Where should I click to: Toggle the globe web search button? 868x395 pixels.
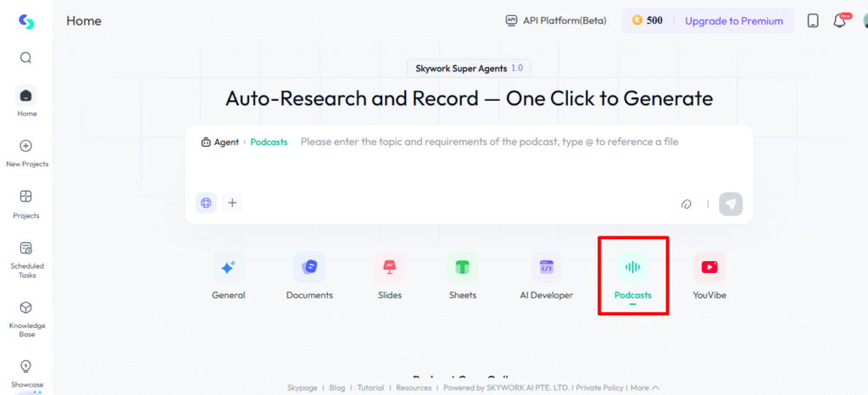206,203
